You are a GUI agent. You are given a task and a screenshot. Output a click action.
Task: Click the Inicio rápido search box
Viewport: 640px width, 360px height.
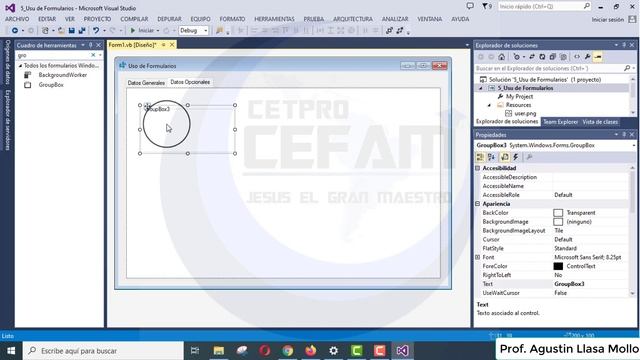(x=544, y=7)
